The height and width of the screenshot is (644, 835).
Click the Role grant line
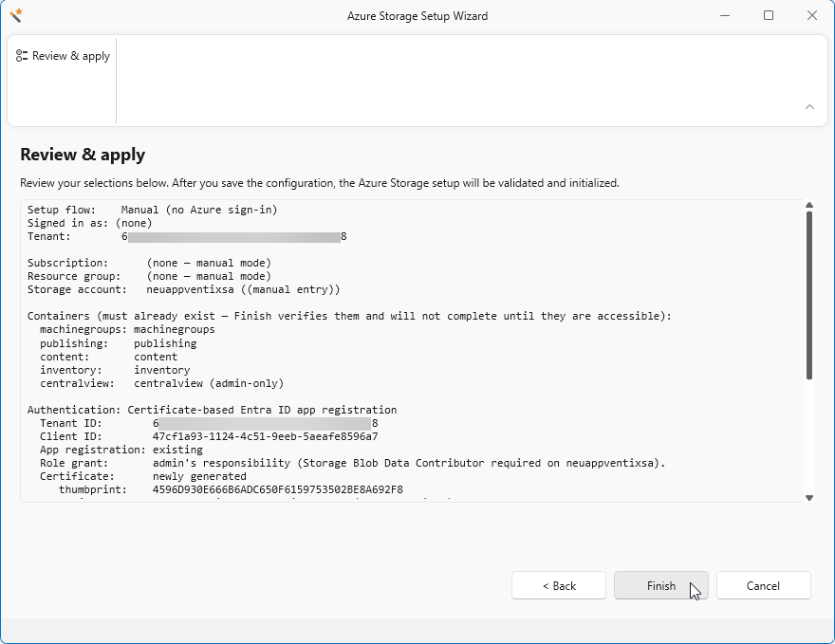353,463
